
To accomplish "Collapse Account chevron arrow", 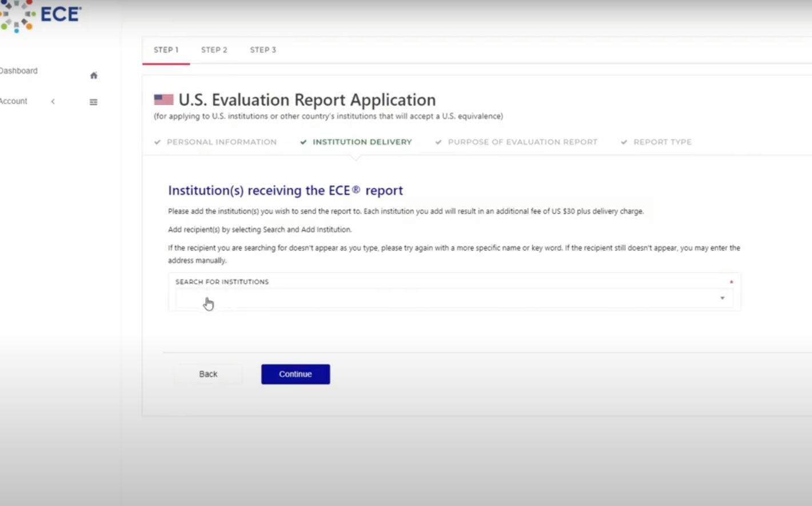I will [53, 101].
